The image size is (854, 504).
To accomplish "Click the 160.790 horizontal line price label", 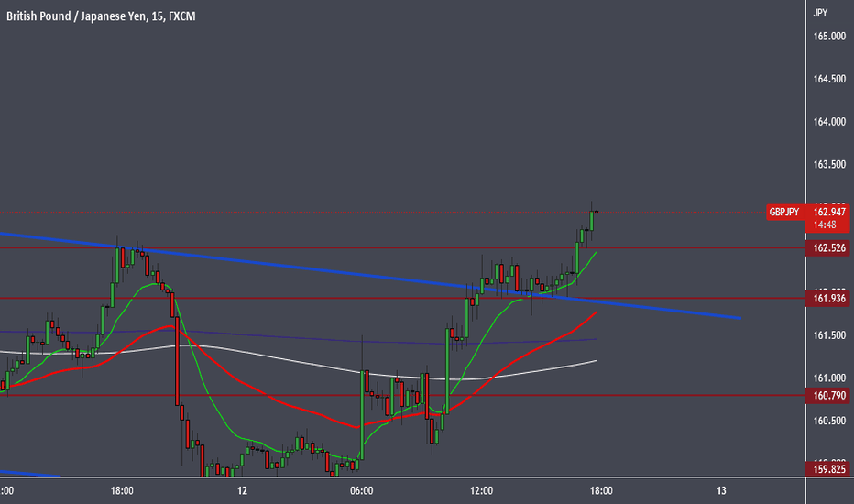I will 827,396.
